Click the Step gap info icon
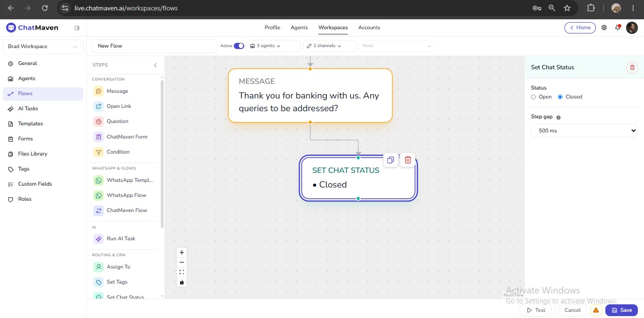This screenshot has width=644, height=318. coord(558,117)
